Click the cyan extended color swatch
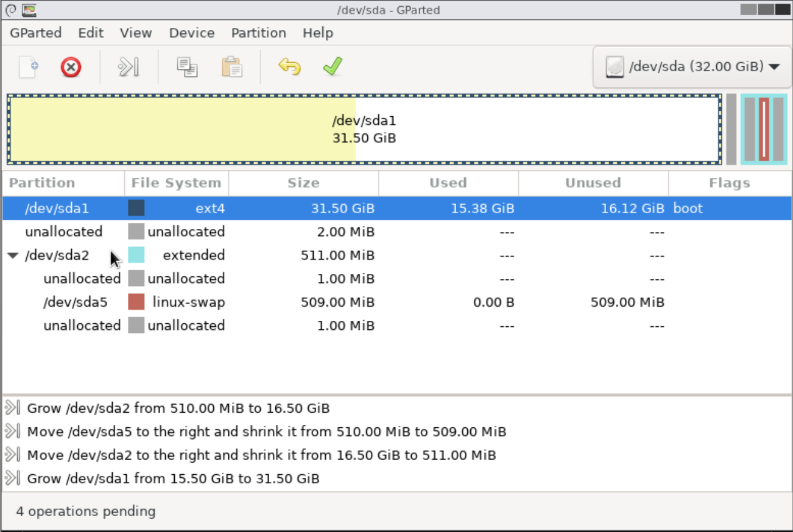 (136, 255)
